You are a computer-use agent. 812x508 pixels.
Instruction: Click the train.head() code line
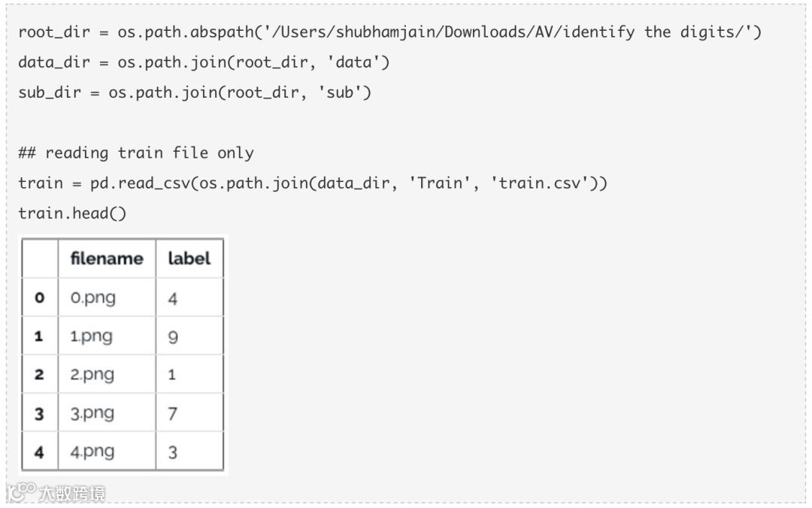point(72,213)
